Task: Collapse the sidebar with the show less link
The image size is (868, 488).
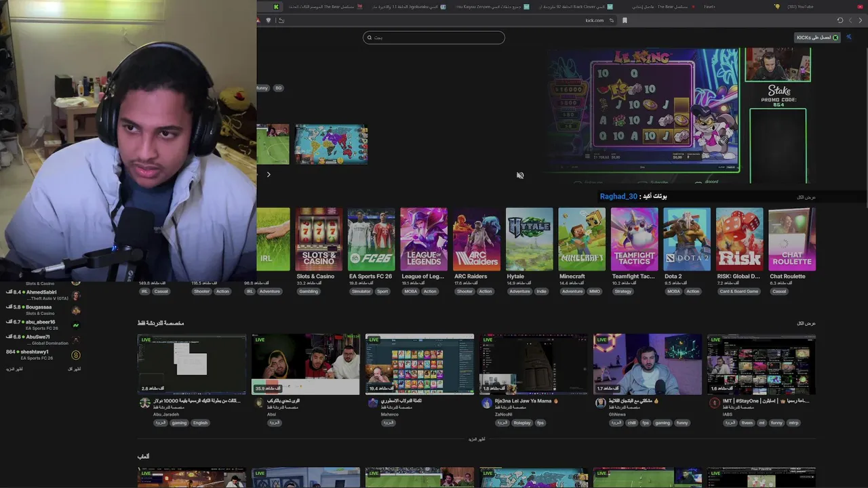Action: tap(74, 369)
